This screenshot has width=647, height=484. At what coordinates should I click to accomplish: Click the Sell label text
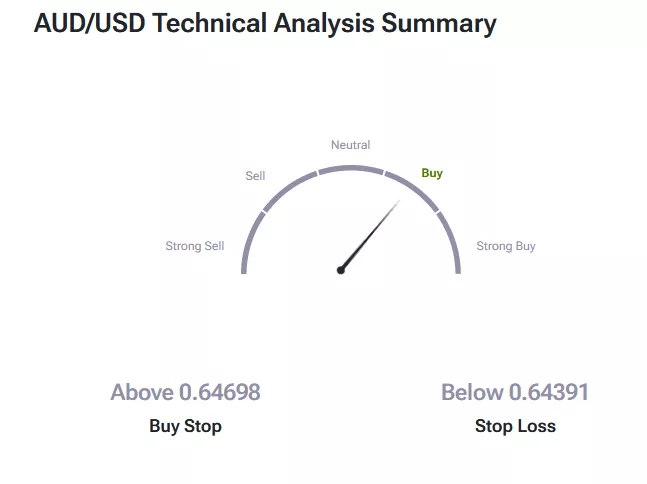[x=255, y=176]
